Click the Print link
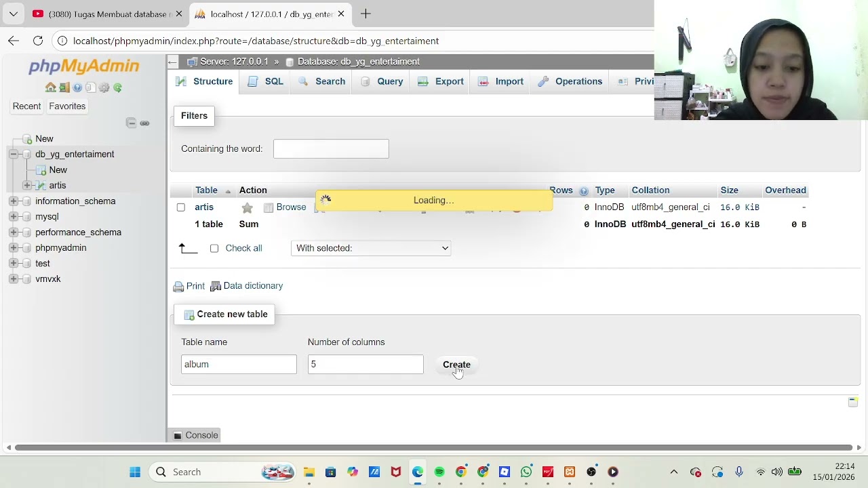 (x=189, y=286)
